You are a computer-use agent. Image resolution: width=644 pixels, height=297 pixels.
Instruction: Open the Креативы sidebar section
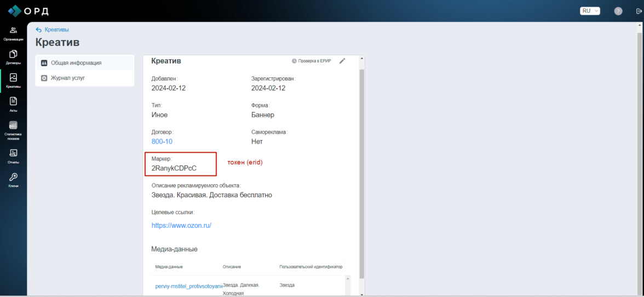(13, 81)
